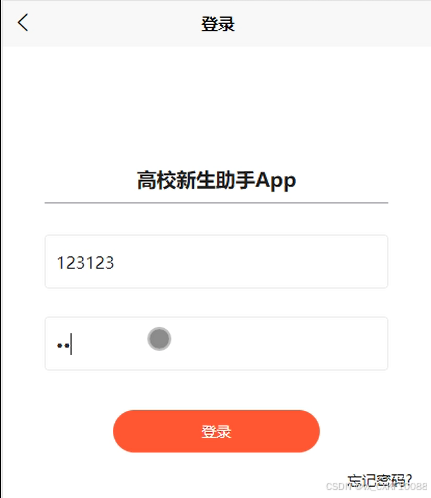Screen dimensions: 431x498
Task: Click the 登录 page title in header
Action: (218, 24)
